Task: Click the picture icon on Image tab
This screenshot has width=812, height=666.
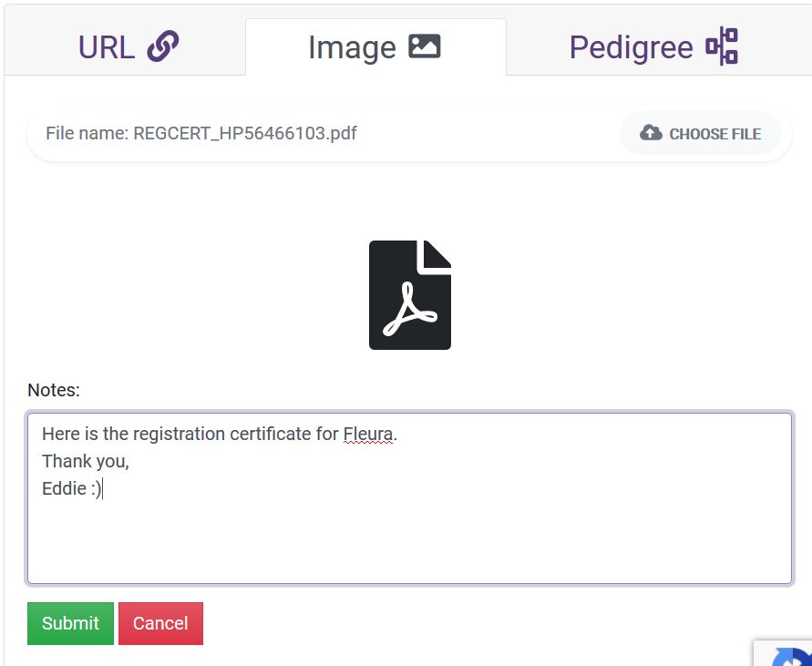Action: click(425, 46)
